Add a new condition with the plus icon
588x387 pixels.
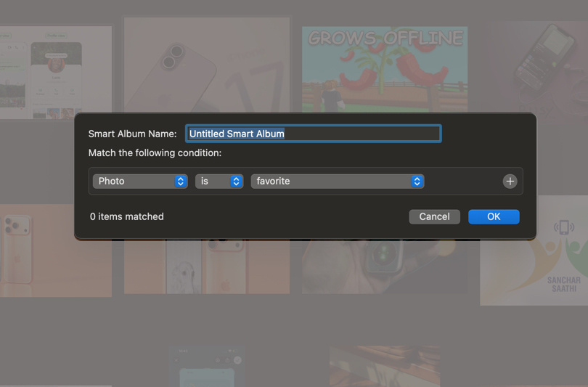(510, 182)
